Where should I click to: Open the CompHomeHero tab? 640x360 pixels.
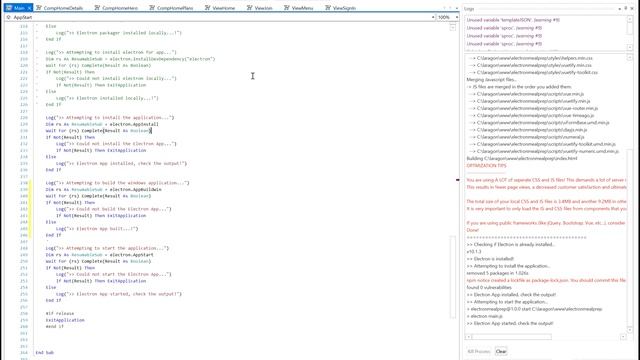tap(116, 8)
